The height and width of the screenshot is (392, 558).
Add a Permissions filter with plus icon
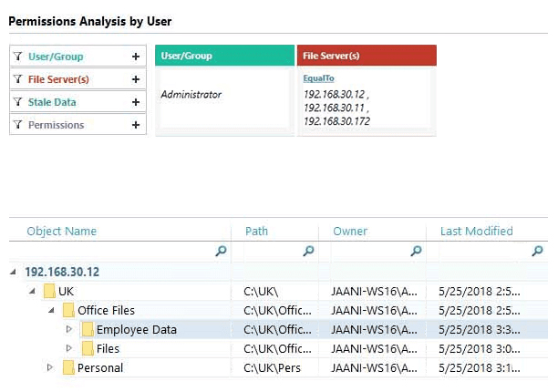(x=136, y=125)
